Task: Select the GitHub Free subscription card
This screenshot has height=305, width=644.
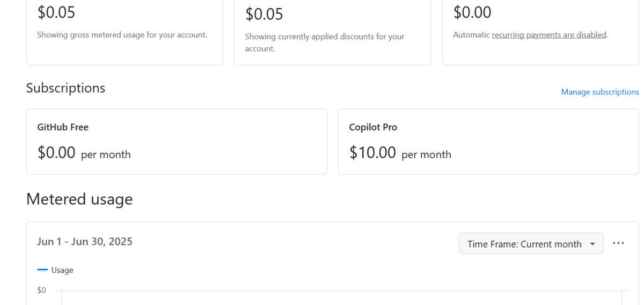Action: pyautogui.click(x=176, y=142)
